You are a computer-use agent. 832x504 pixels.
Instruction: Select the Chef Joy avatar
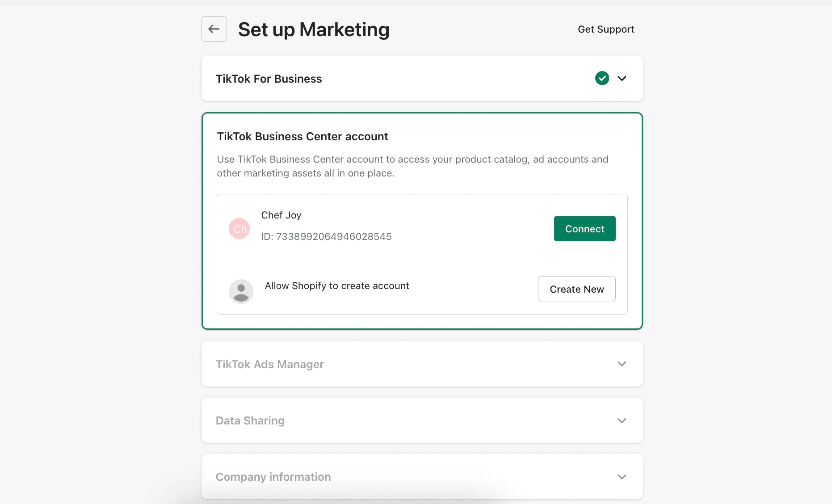(240, 229)
